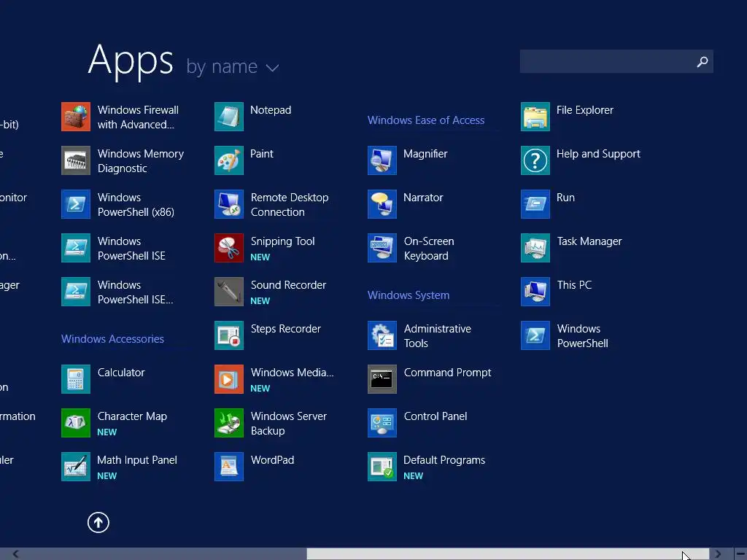This screenshot has height=560, width=747.
Task: Open This PC icon
Action: (535, 292)
